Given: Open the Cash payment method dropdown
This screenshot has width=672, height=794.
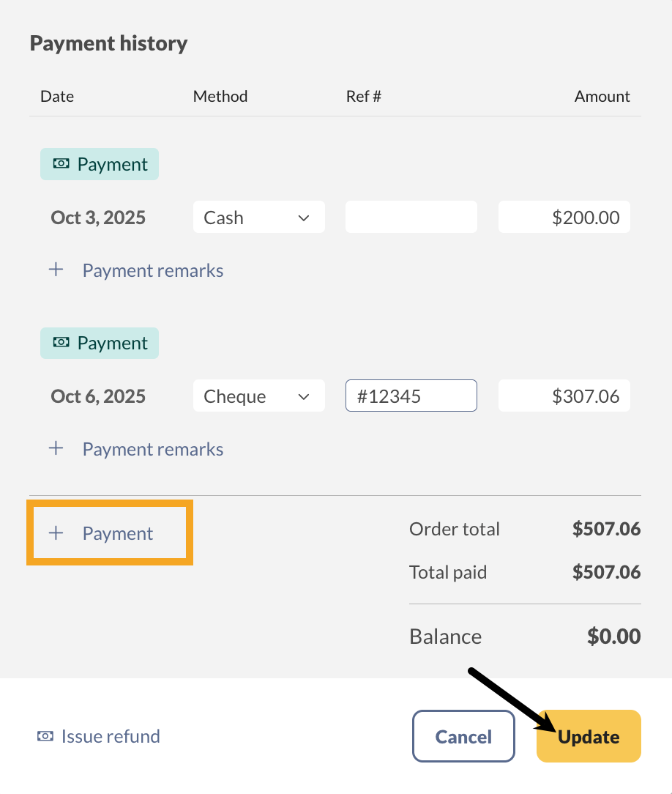Looking at the screenshot, I should point(258,217).
